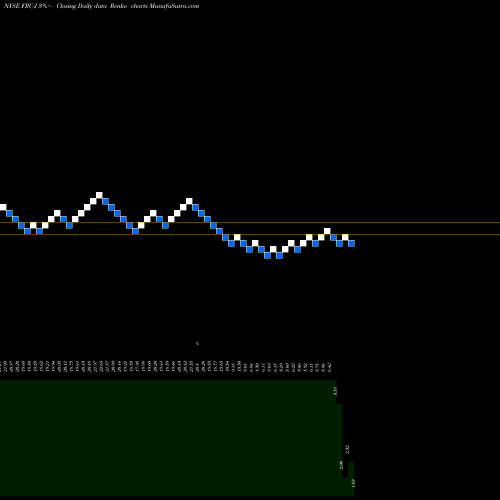
Task: Click the chart title beginning 'NYSE FRC-I'
Action: point(101,6)
